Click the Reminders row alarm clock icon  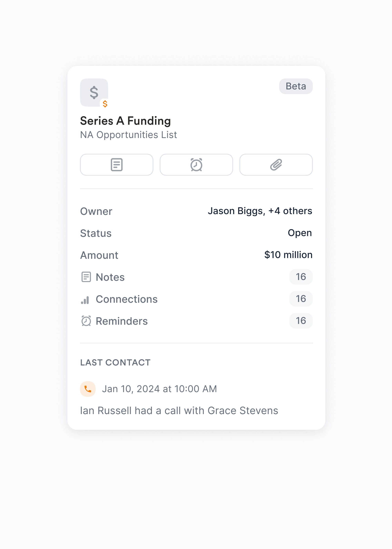pyautogui.click(x=86, y=321)
